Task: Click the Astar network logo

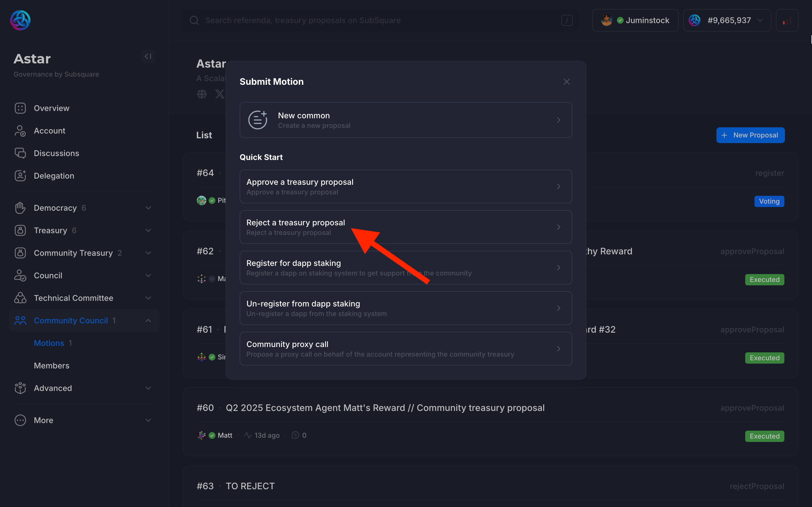Action: tap(20, 20)
